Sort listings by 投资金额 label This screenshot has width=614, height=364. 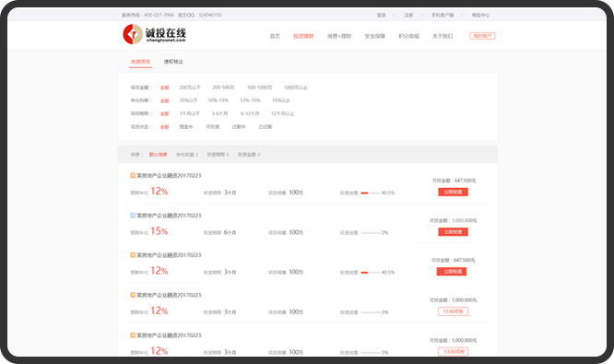pyautogui.click(x=247, y=155)
